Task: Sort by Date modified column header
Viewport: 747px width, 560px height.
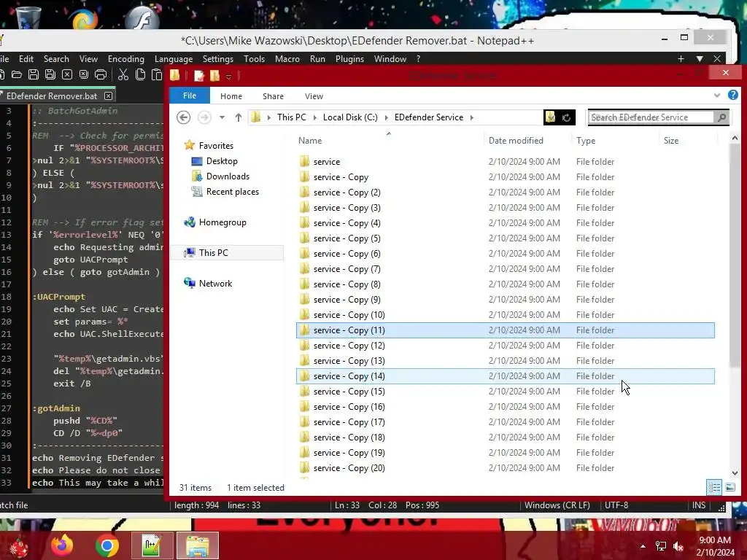Action: 516,141
